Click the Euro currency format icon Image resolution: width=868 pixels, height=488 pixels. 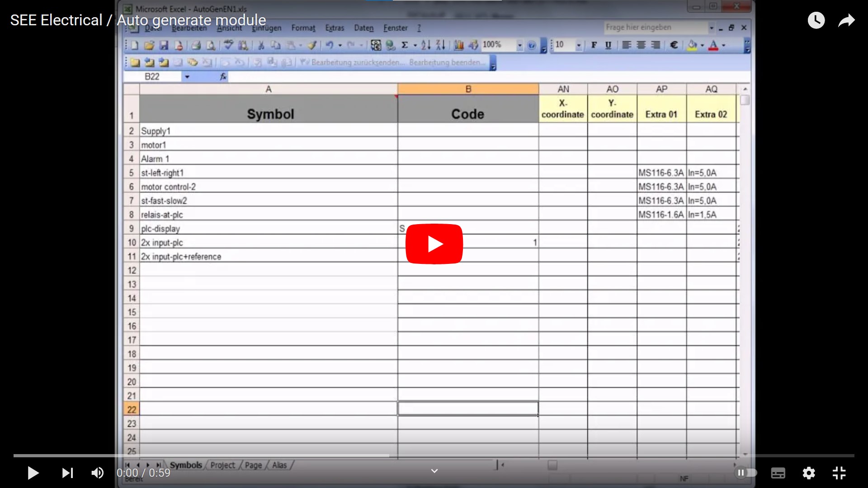click(x=674, y=45)
